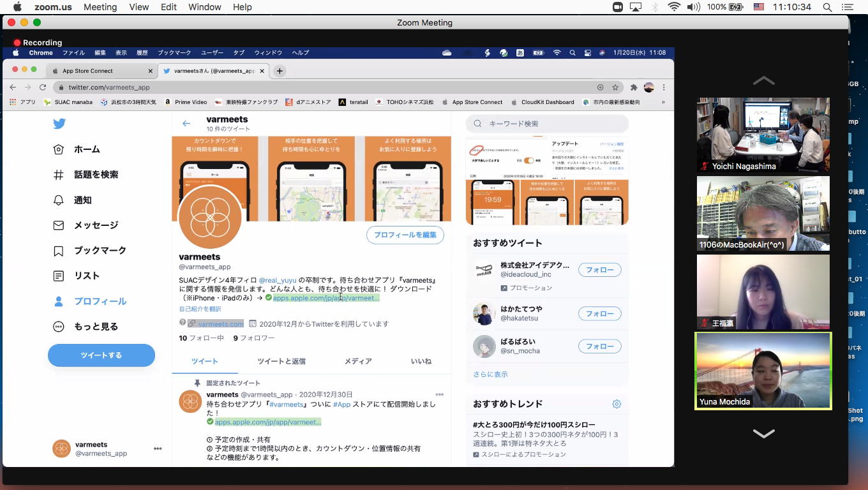Switch to ツイートと返信 tab
Screen dimensions: 868x490
pos(281,361)
